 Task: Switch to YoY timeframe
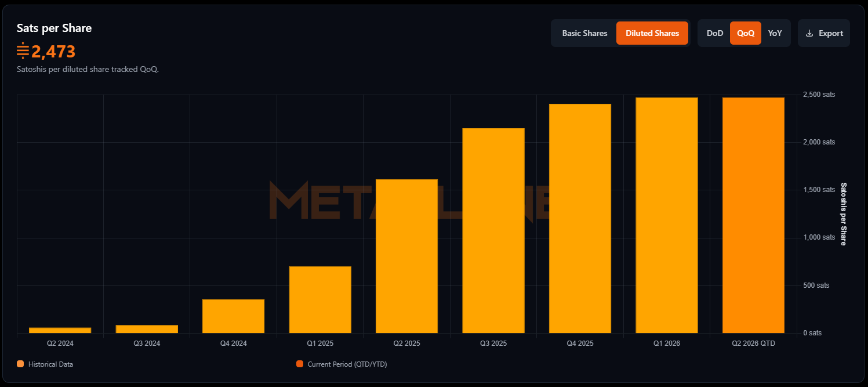pyautogui.click(x=775, y=34)
